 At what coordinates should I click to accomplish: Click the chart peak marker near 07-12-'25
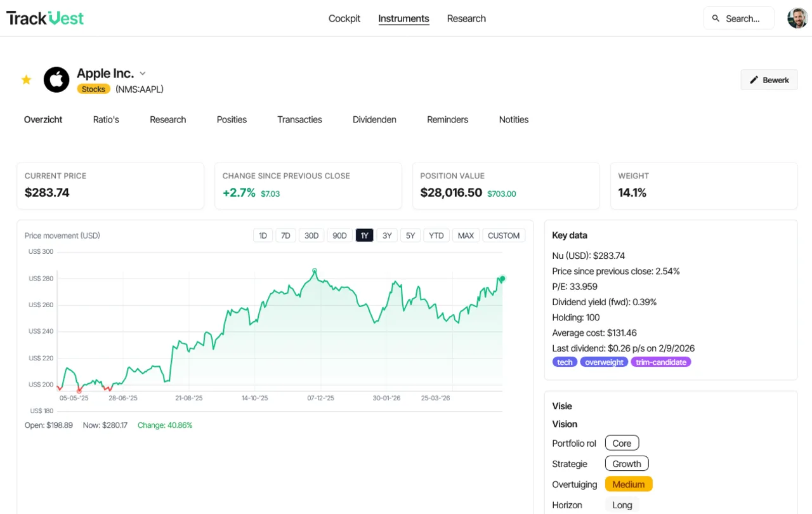point(315,271)
